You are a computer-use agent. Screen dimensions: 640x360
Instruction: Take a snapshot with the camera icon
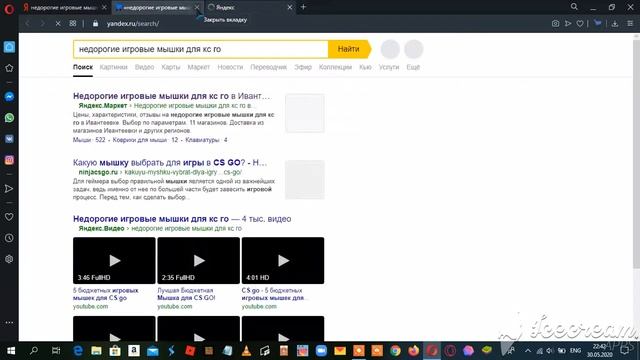click(x=556, y=24)
